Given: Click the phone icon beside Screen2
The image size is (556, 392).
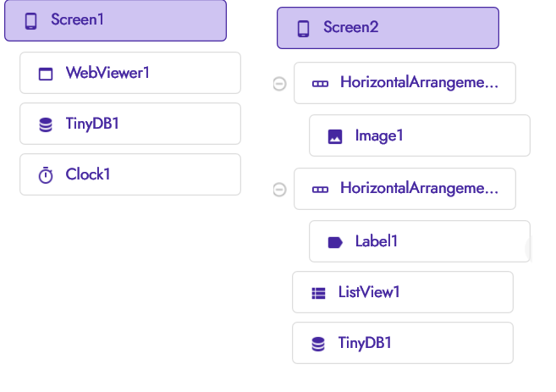Looking at the screenshot, I should pos(304,29).
